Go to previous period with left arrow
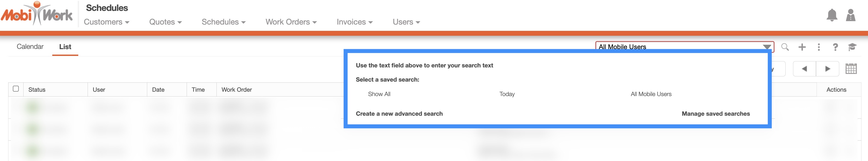868x161 pixels. 804,69
